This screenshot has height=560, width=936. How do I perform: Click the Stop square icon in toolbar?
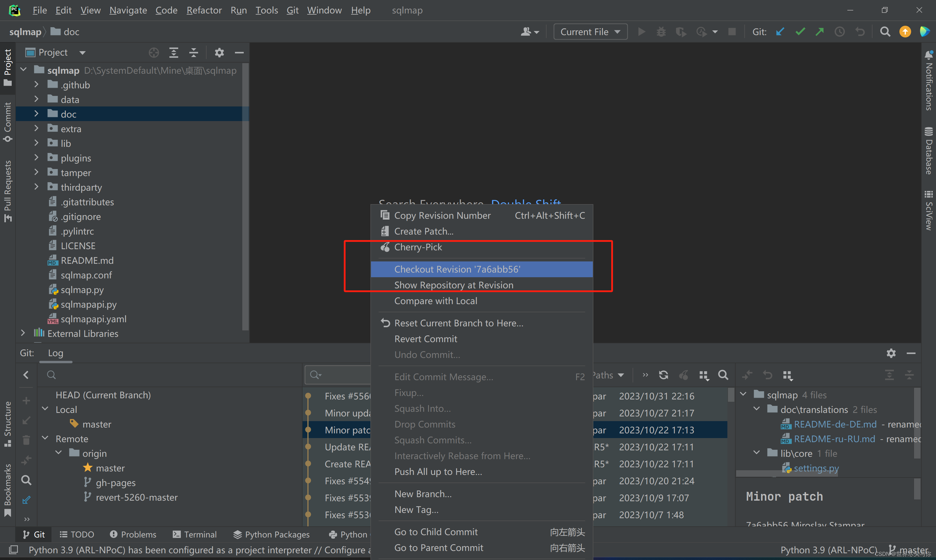click(x=732, y=32)
